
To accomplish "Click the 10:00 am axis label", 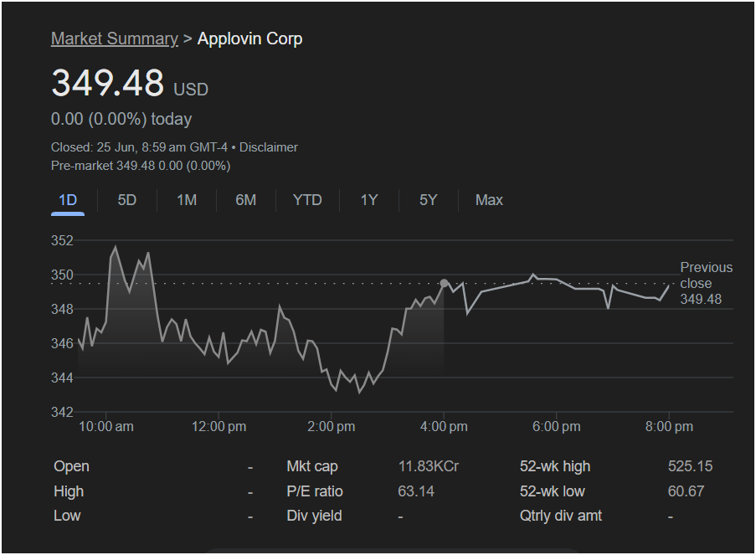I will point(106,427).
